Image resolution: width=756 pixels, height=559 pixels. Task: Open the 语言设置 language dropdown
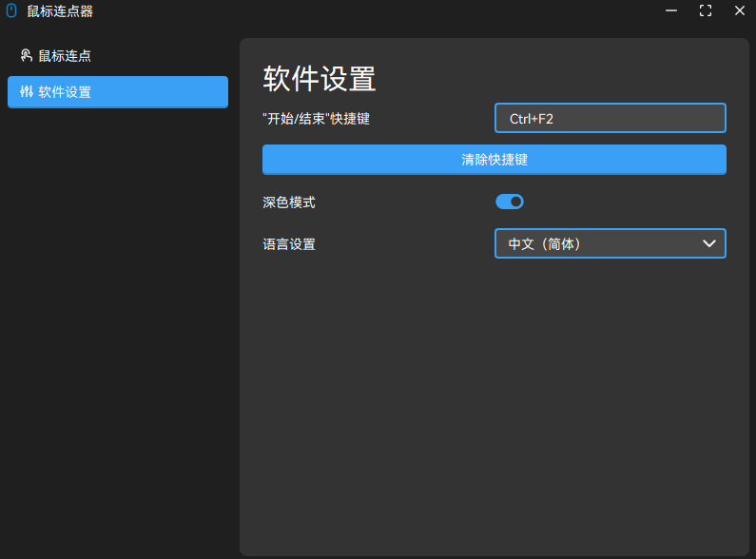tap(610, 243)
